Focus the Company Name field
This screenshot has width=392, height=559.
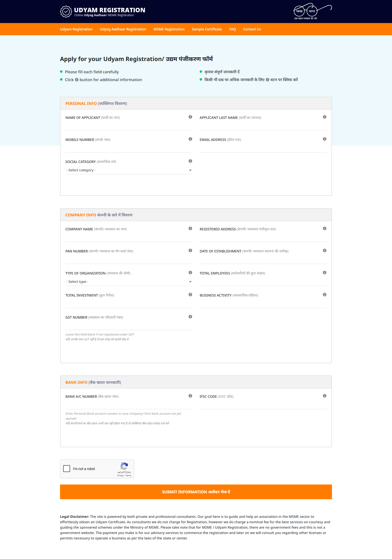129,237
